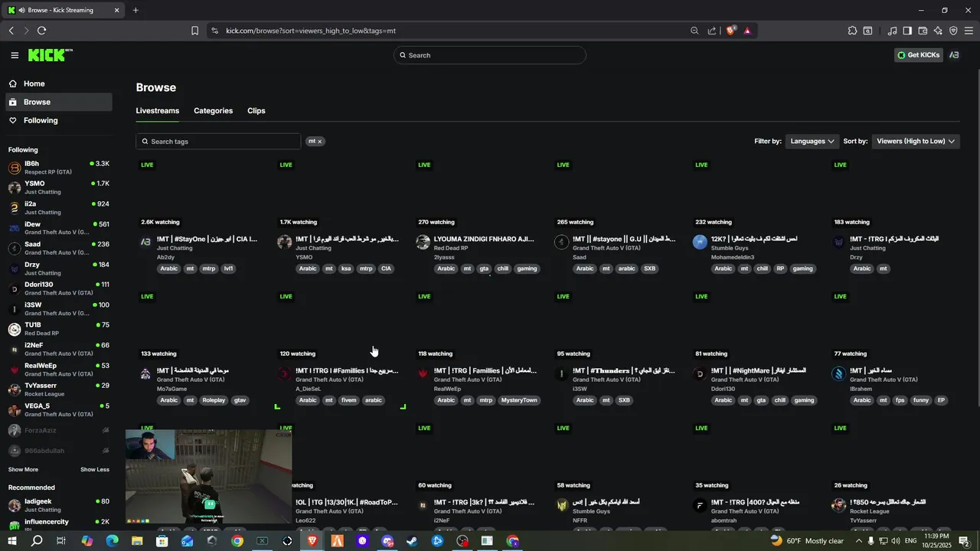Open the Languages filter dropdown
980x551 pixels.
coord(812,142)
